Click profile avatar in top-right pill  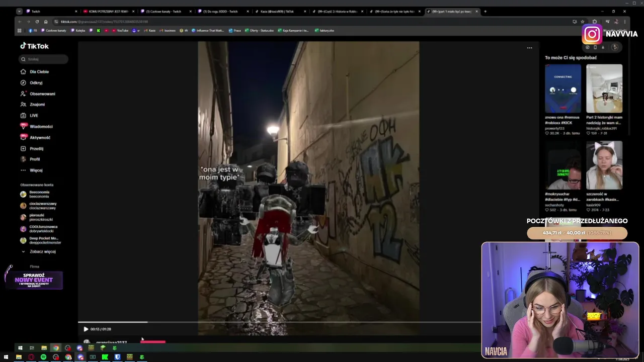tap(615, 47)
